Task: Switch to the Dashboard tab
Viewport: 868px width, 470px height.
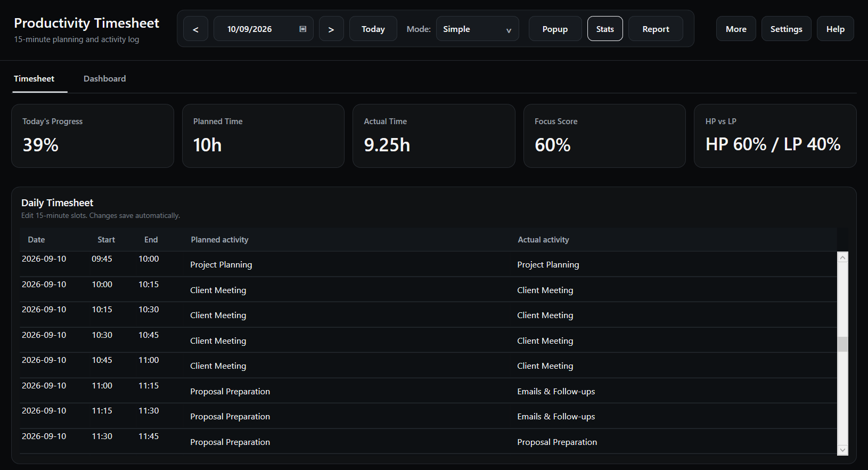Action: coord(105,79)
